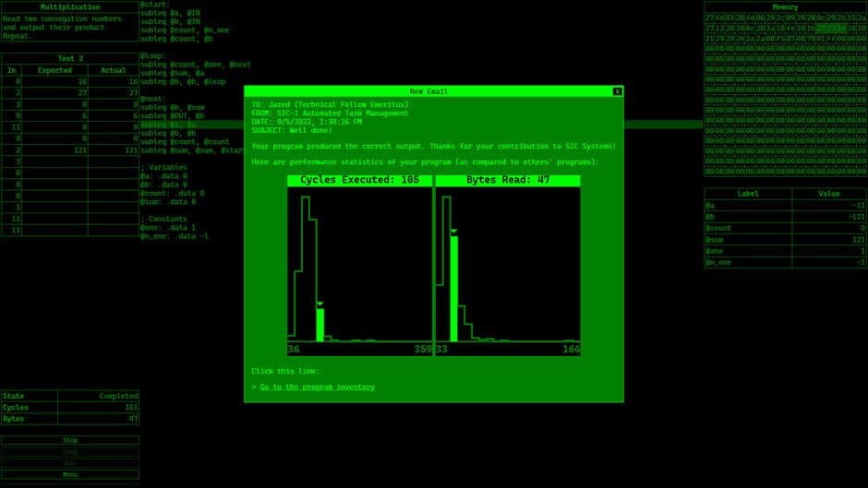
Task: Click the 'SUBJECT: Well done!' email line
Action: coord(292,131)
